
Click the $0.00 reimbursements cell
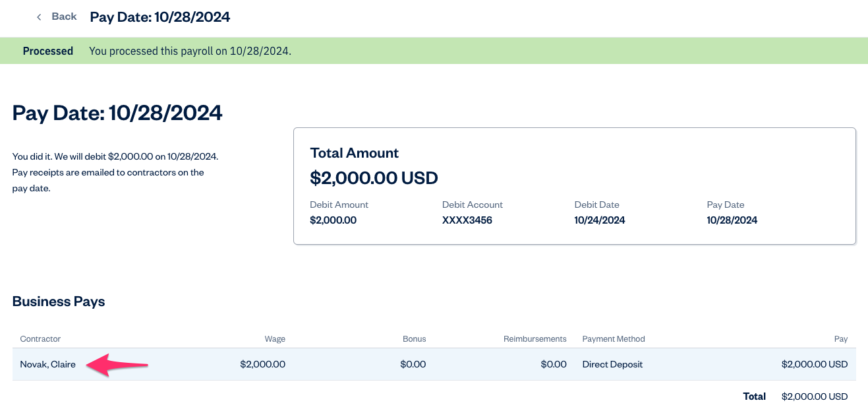pos(553,364)
